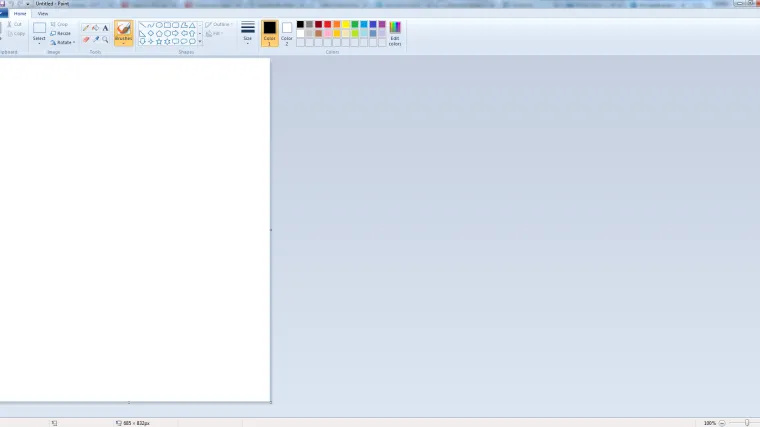Select the Text tool
This screenshot has height=427, width=760.
click(x=105, y=28)
